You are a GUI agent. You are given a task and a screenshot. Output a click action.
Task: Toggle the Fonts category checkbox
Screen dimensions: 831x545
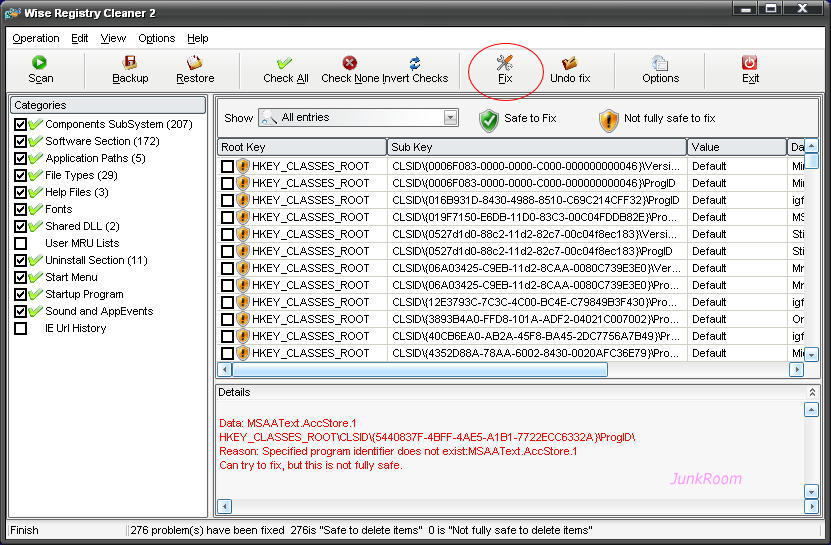click(x=20, y=209)
